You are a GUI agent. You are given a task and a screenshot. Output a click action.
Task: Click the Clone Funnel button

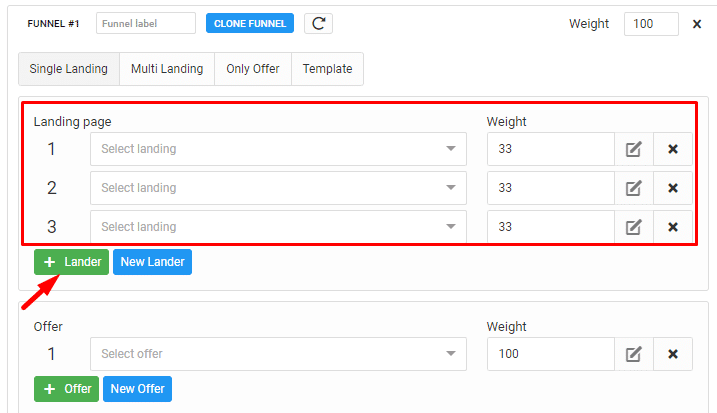pos(250,23)
